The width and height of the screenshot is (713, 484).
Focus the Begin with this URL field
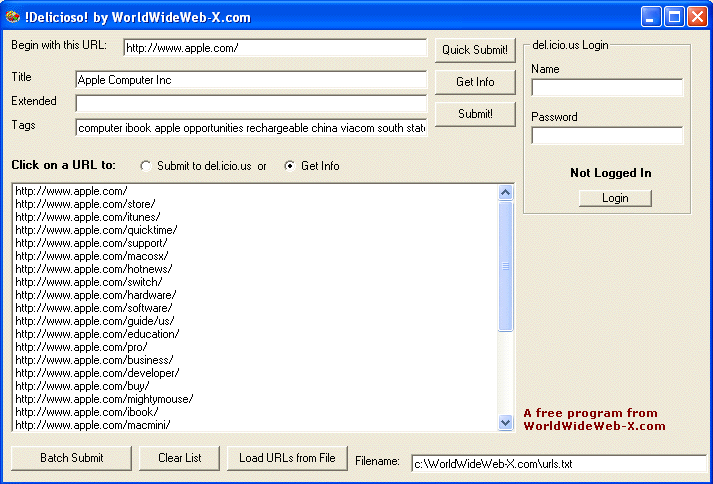tap(275, 48)
